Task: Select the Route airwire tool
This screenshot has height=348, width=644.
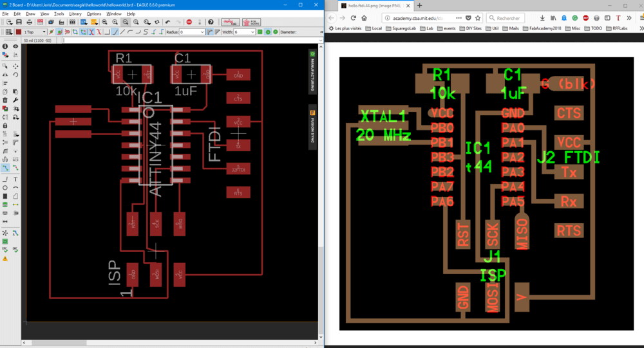Action: click(x=5, y=168)
